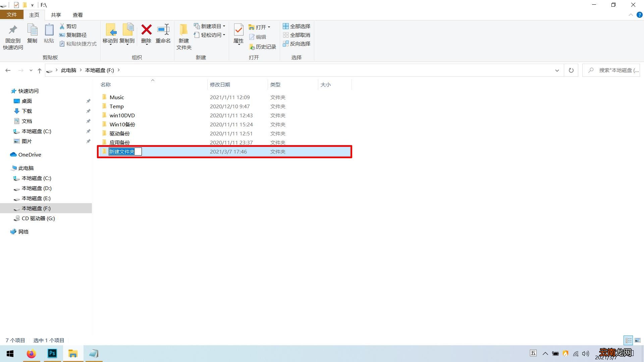Switch to View (查看) tab

(x=77, y=15)
